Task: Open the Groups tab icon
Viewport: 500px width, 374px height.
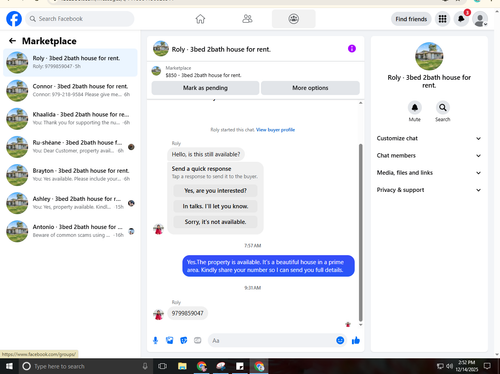Action: click(294, 19)
